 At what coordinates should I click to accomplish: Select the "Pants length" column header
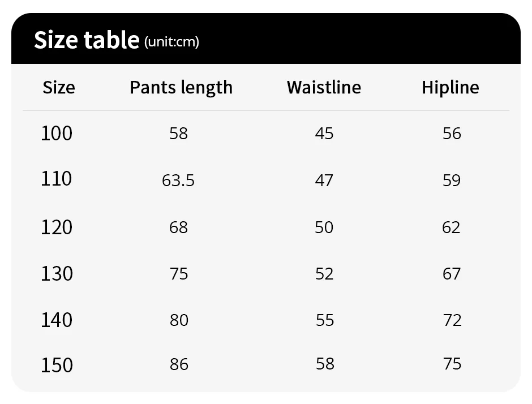[181, 88]
